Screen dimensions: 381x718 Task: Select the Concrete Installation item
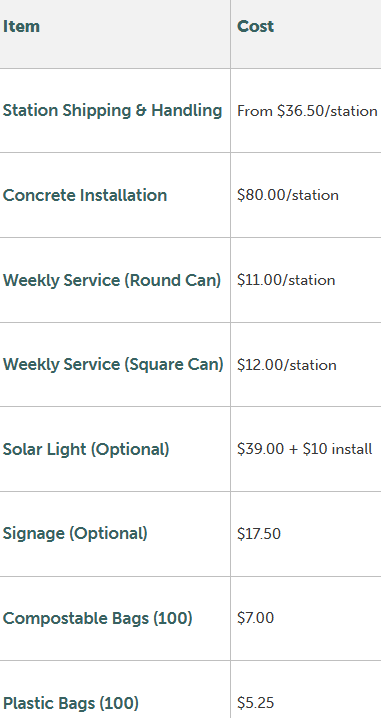85,195
